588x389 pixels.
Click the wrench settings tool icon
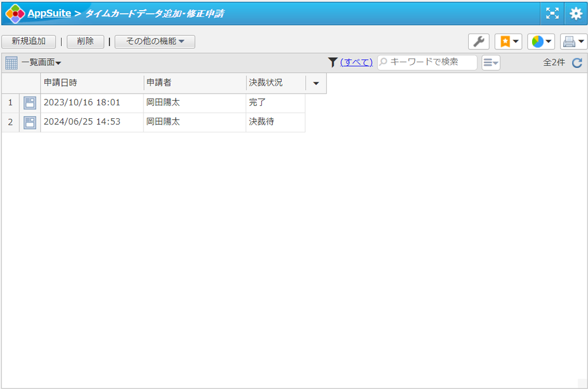(x=479, y=42)
